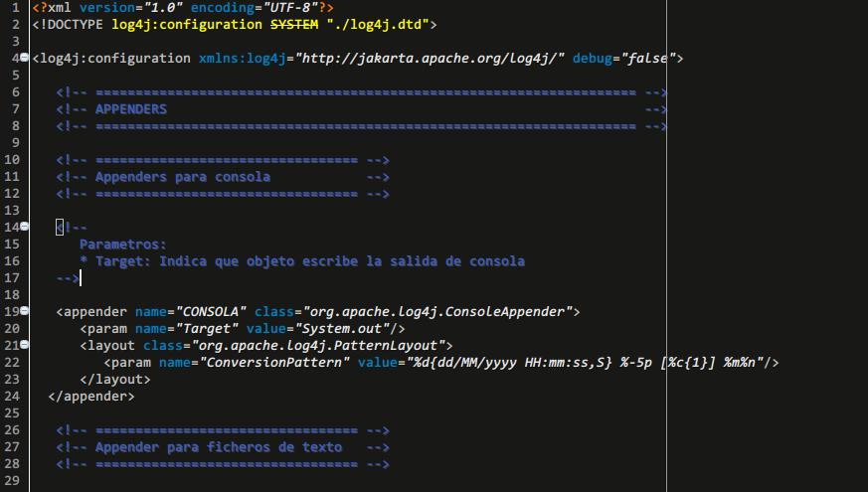Collapse the layout element fold on line 21
The image size is (868, 492).
tap(24, 344)
